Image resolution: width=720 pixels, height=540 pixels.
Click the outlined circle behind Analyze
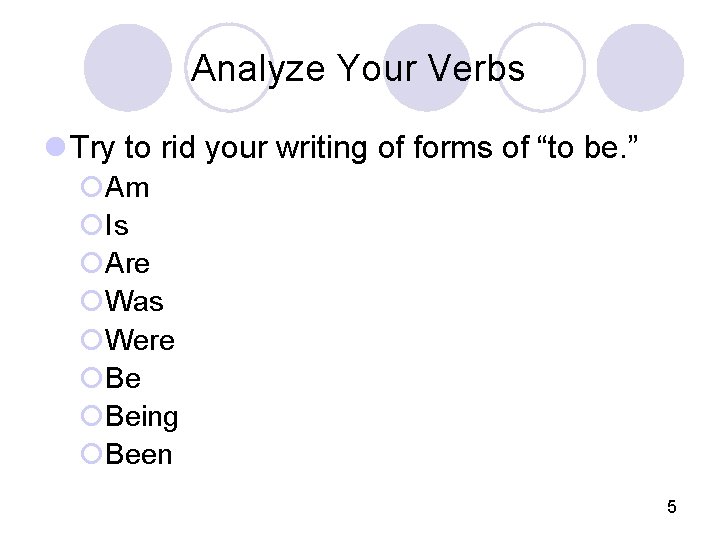pos(229,68)
